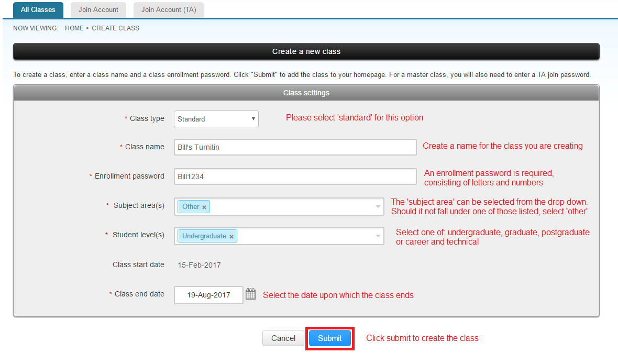
Task: Open the calendar date picker icon
Action: coord(250,294)
